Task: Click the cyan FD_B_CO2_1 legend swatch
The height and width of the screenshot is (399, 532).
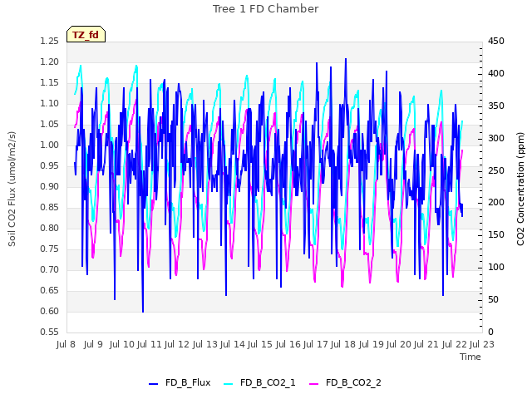Action: [x=229, y=384]
